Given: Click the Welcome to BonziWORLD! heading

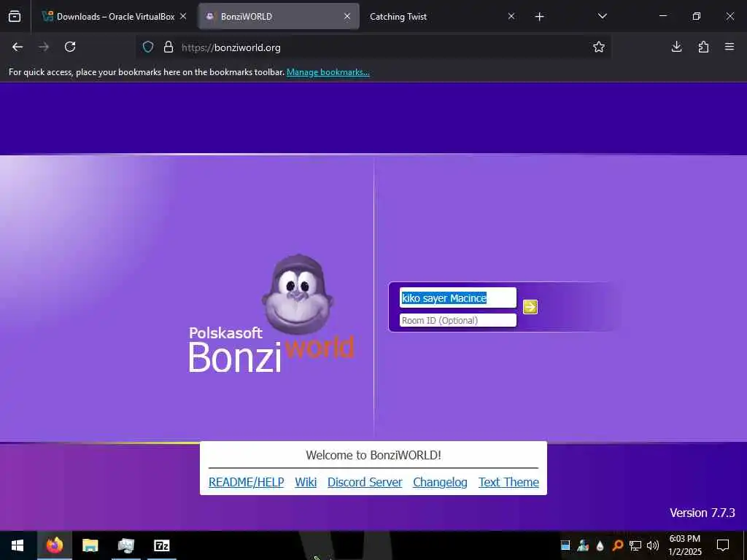Looking at the screenshot, I should click(x=373, y=455).
